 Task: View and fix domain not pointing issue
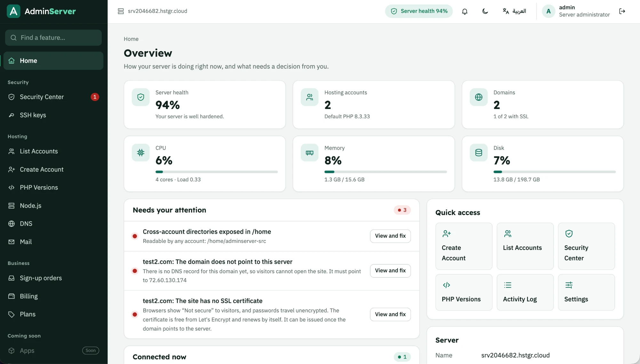coord(390,271)
